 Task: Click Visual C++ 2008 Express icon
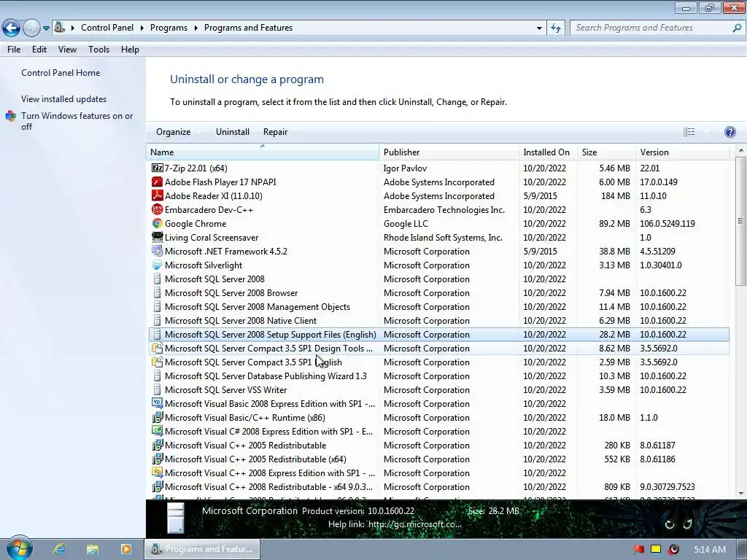[158, 472]
